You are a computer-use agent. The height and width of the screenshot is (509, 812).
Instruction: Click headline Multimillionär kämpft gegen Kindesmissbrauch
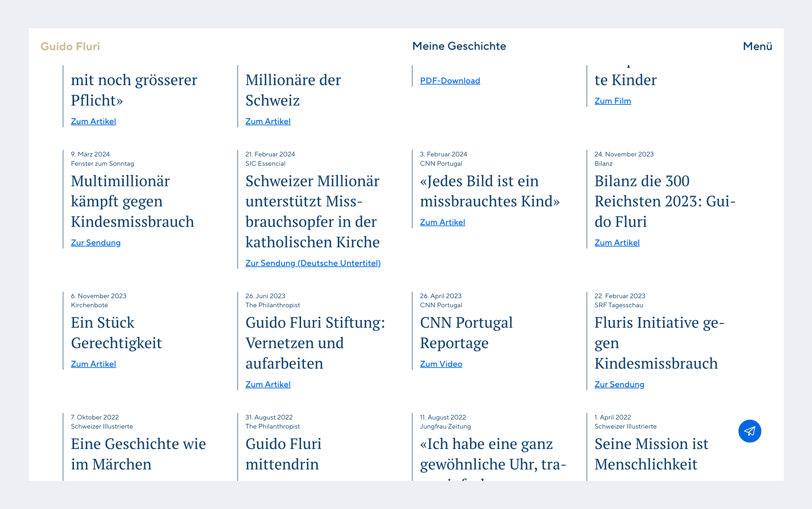pos(132,201)
